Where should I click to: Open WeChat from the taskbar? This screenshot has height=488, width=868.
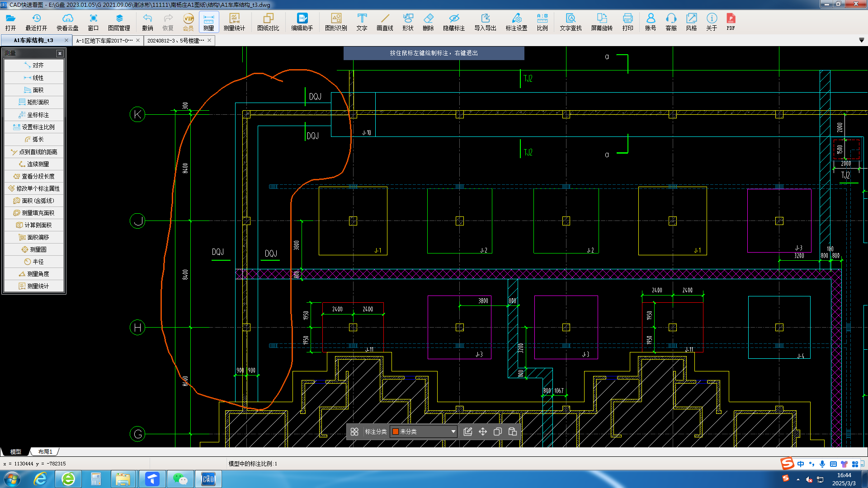[x=180, y=479]
